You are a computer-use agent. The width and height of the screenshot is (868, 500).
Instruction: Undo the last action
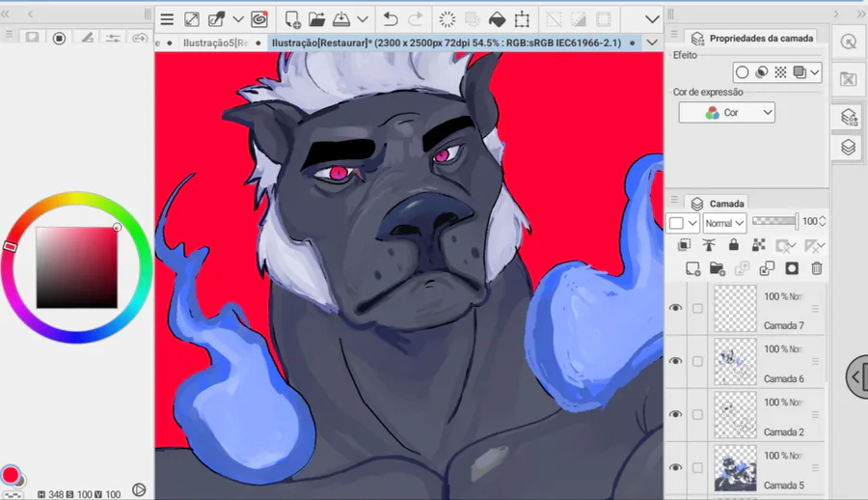391,20
